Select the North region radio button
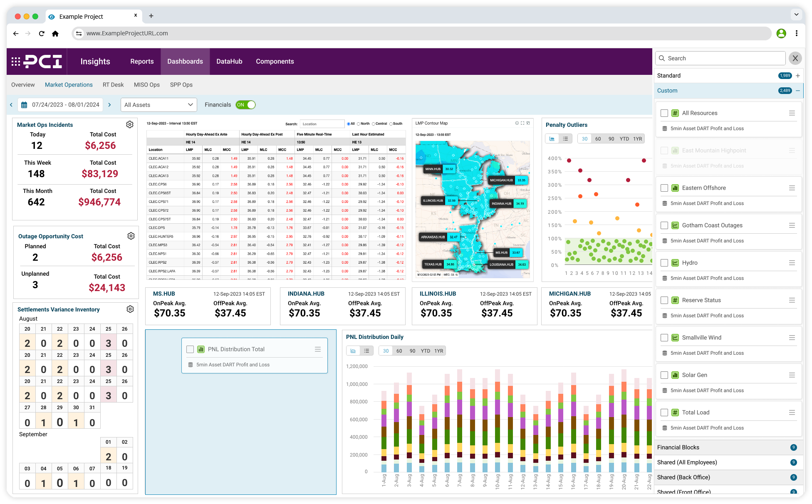 coord(358,124)
